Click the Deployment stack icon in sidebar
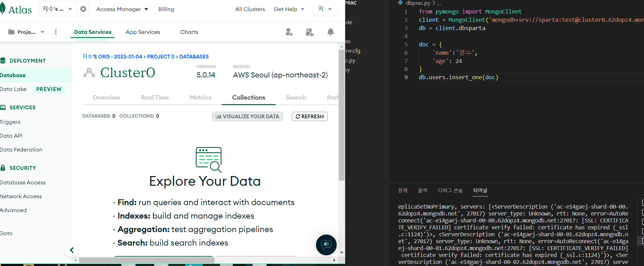Viewport: 644px width, 266px height. tap(3, 61)
